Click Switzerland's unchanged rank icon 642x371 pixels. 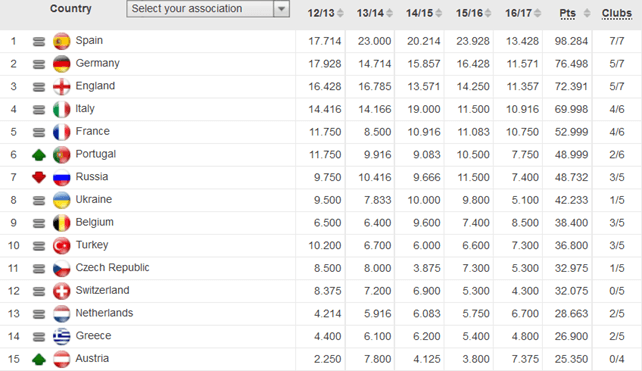tap(39, 291)
